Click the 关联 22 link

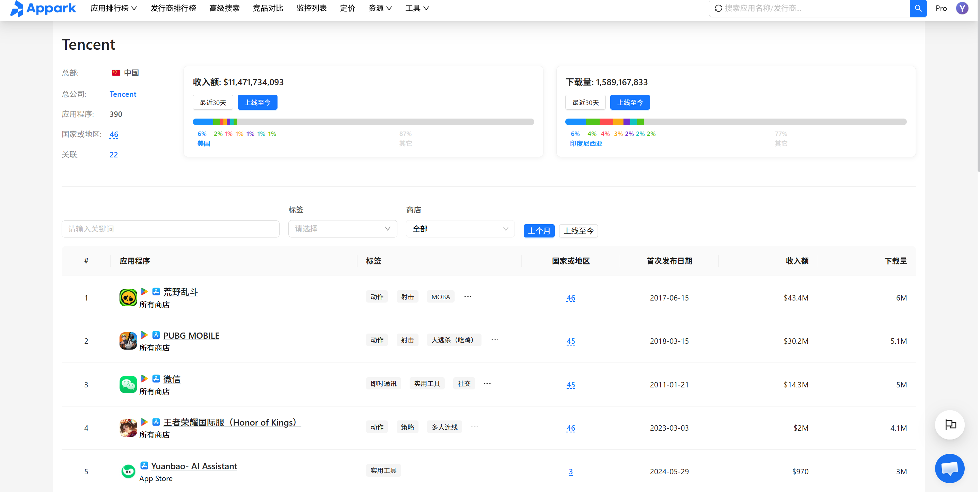pyautogui.click(x=114, y=155)
